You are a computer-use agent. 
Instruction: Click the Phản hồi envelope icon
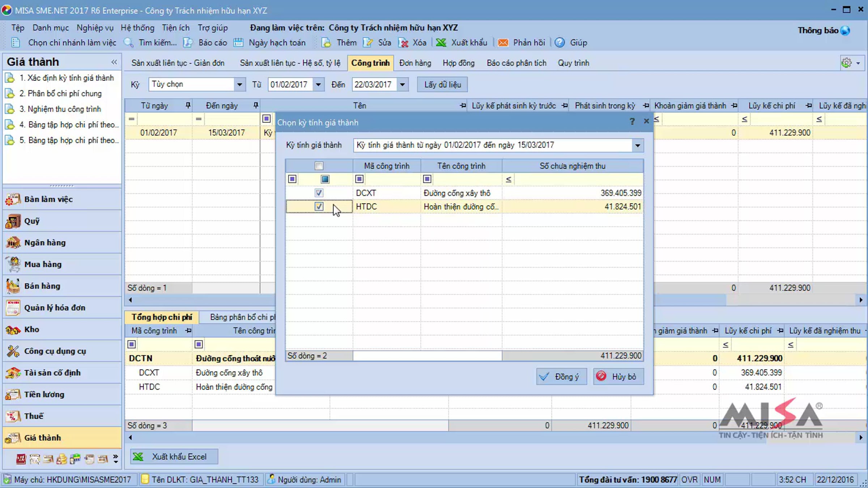(x=503, y=43)
